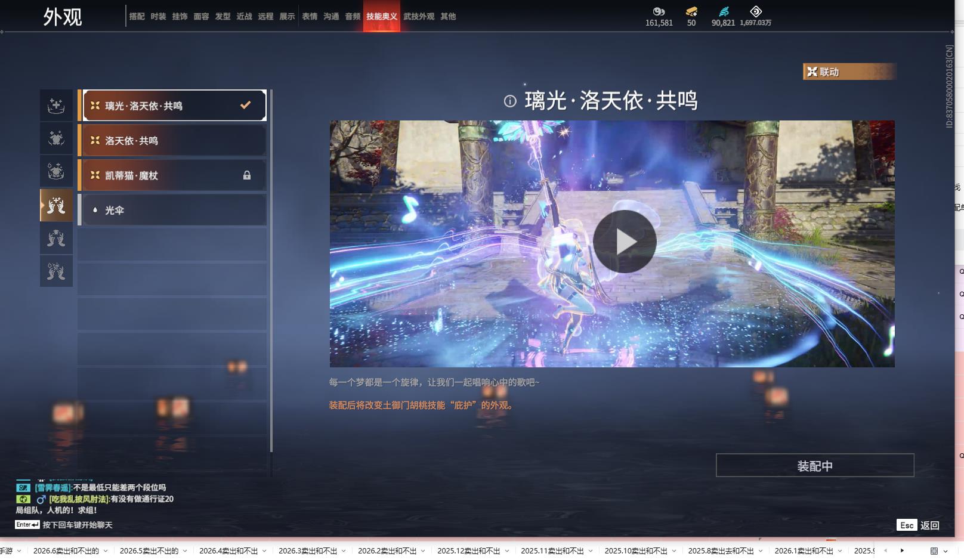Open the 音频 tab
The height and width of the screenshot is (560, 964).
[353, 17]
